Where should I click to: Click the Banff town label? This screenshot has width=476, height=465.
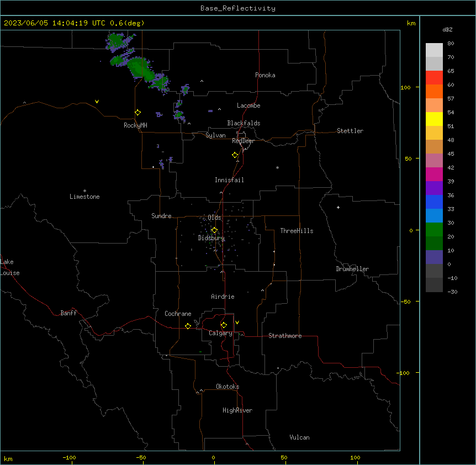point(68,313)
